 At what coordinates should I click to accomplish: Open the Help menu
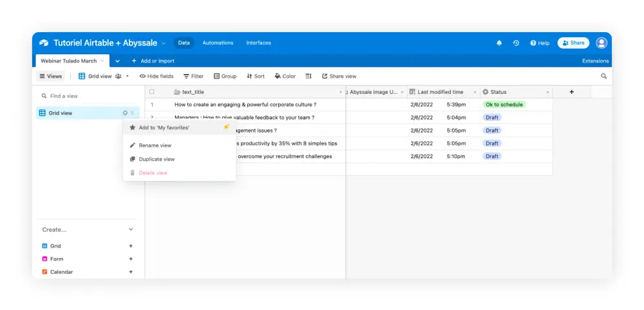tap(540, 42)
